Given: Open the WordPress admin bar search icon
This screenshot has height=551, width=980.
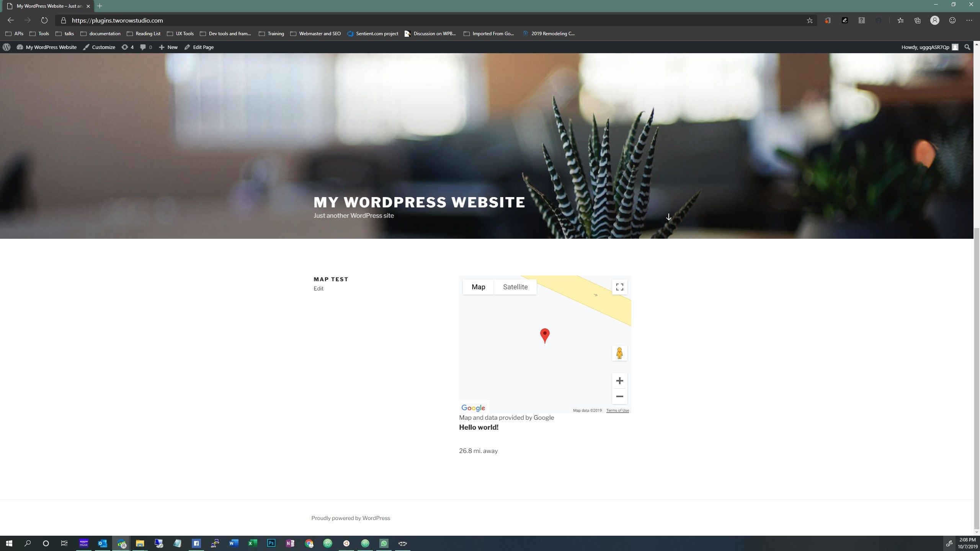Looking at the screenshot, I should [967, 47].
